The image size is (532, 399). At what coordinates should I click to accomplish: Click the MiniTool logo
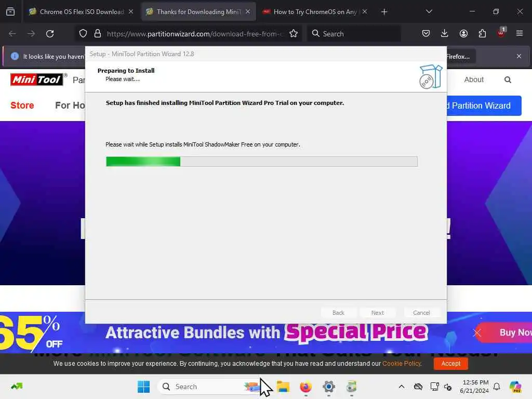point(37,79)
